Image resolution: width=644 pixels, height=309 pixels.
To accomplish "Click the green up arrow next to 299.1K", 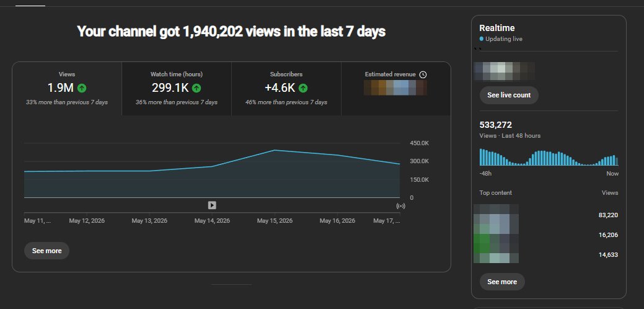I will (196, 88).
